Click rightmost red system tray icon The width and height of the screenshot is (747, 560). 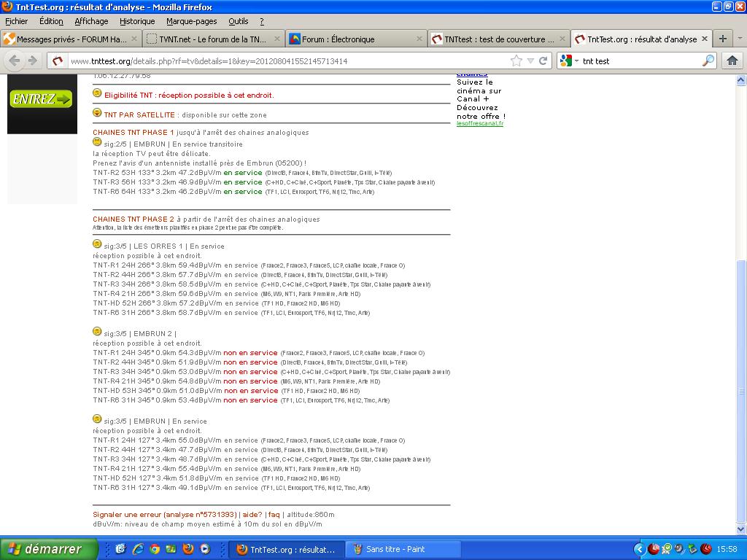[x=706, y=549]
